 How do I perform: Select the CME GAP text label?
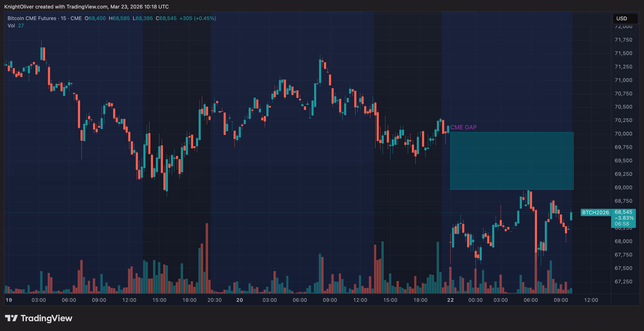coord(463,127)
